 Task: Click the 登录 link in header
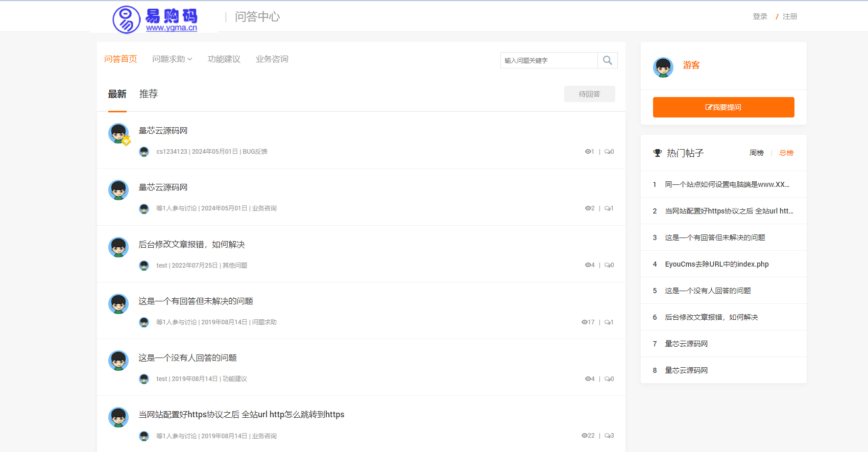[760, 16]
